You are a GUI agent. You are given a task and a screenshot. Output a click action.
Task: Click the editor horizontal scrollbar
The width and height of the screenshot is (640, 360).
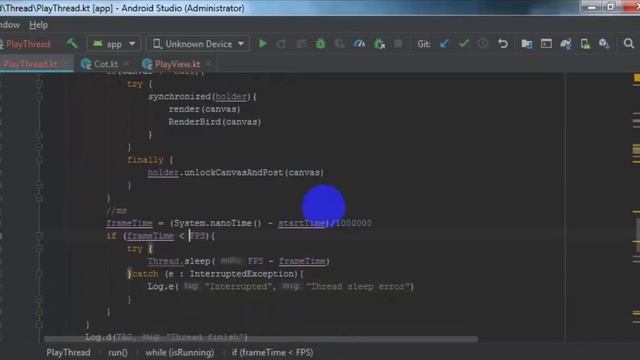[x=261, y=339]
